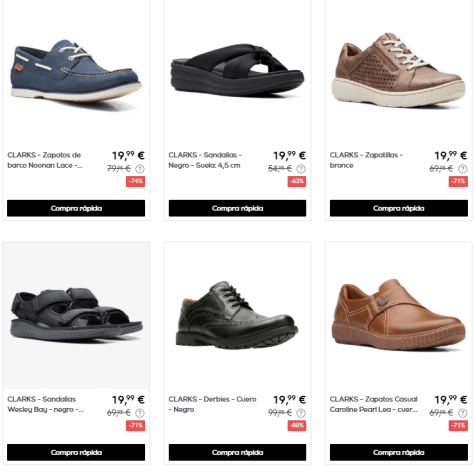The image size is (475, 471).
Task: Open the blue boat shoe product image
Action: (x=76, y=72)
